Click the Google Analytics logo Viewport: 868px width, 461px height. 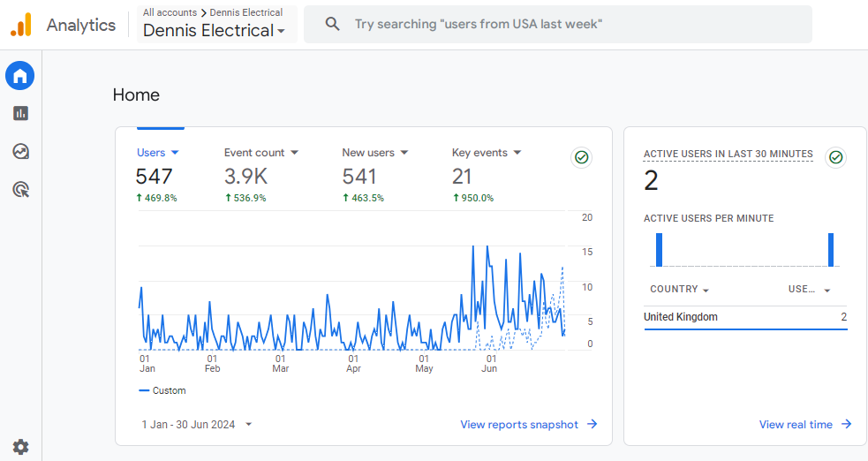click(21, 25)
